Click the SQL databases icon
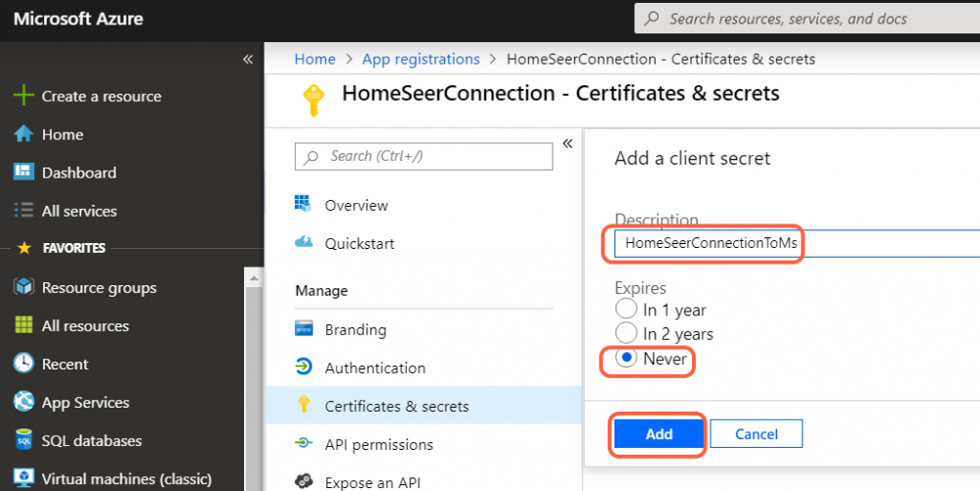The width and height of the screenshot is (980, 491). (x=24, y=441)
